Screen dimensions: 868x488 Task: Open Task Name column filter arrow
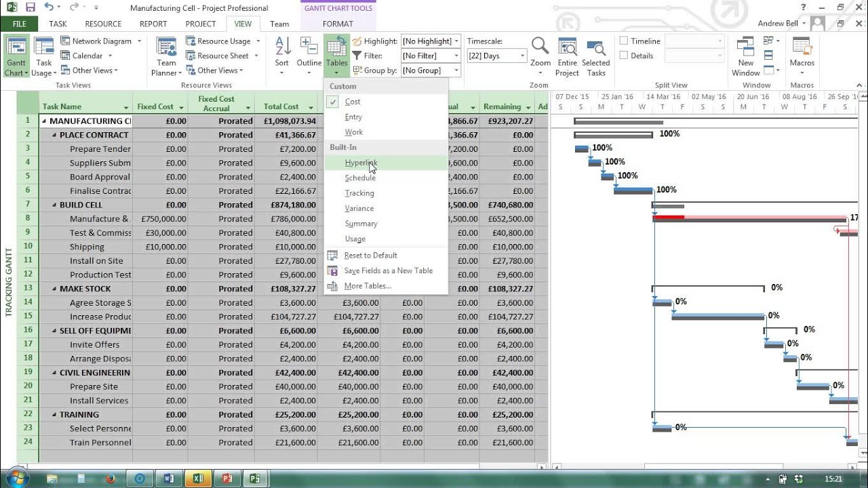pyautogui.click(x=126, y=108)
